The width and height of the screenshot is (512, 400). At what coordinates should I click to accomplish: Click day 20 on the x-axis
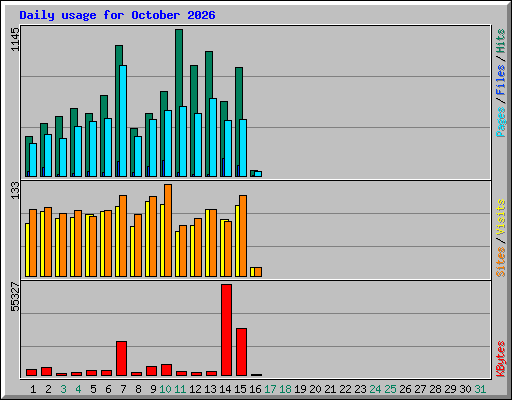tap(315, 389)
